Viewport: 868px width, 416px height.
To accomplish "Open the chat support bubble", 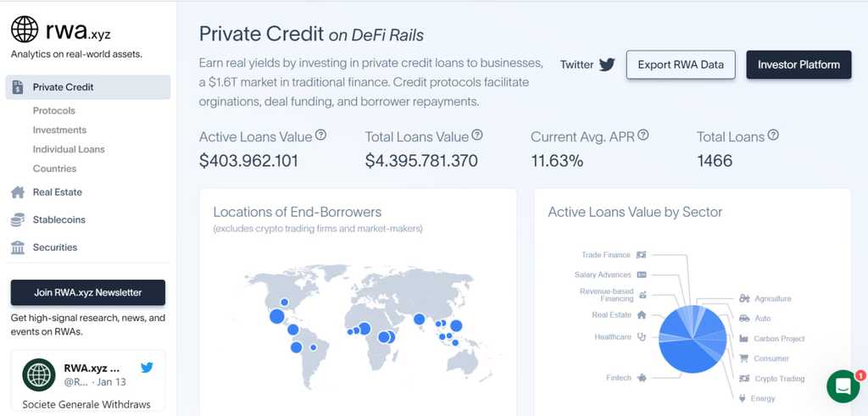I will [x=843, y=386].
